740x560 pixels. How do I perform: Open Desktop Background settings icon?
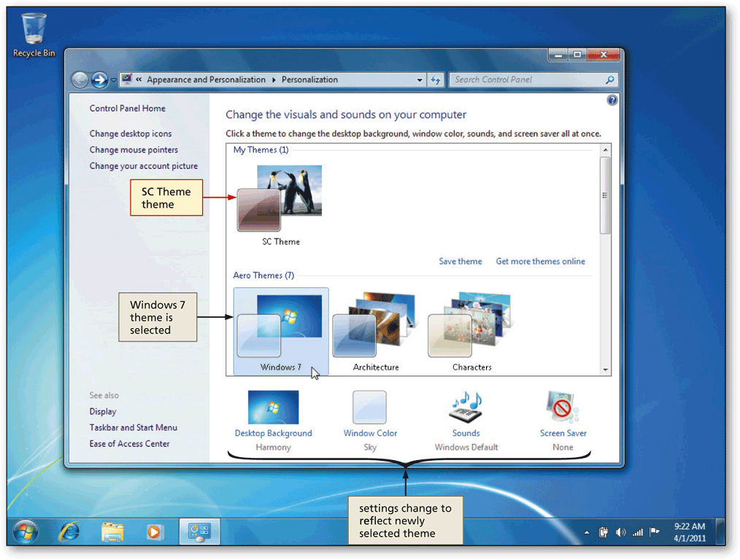click(x=273, y=408)
